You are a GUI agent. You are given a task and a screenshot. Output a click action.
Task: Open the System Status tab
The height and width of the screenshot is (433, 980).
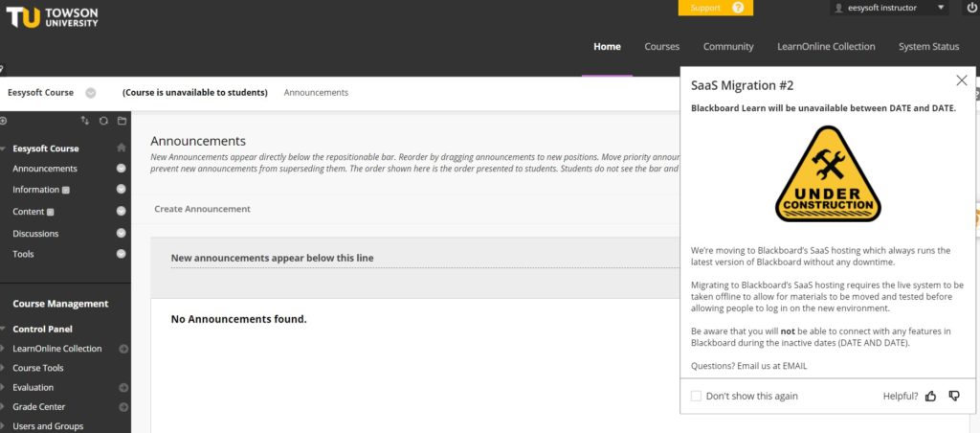pyautogui.click(x=928, y=46)
